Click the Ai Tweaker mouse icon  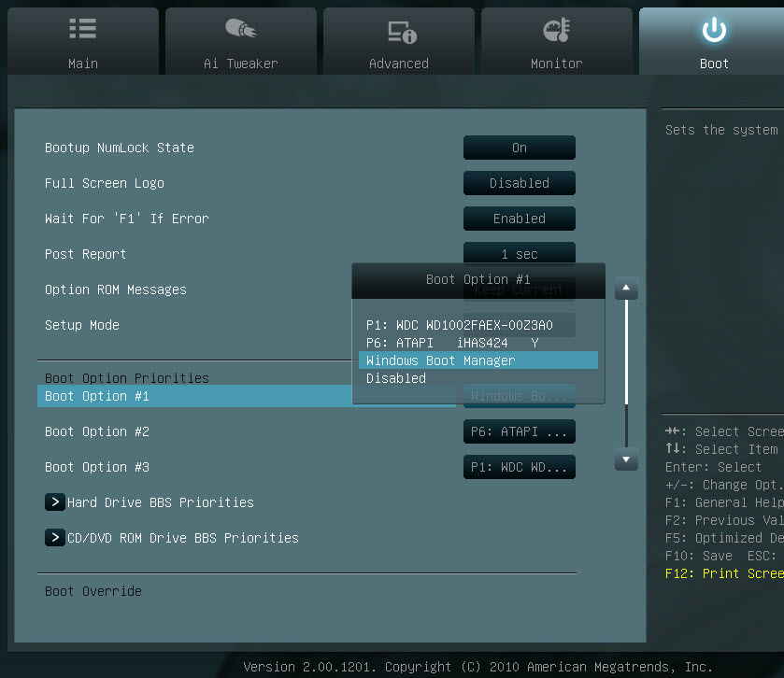[241, 29]
